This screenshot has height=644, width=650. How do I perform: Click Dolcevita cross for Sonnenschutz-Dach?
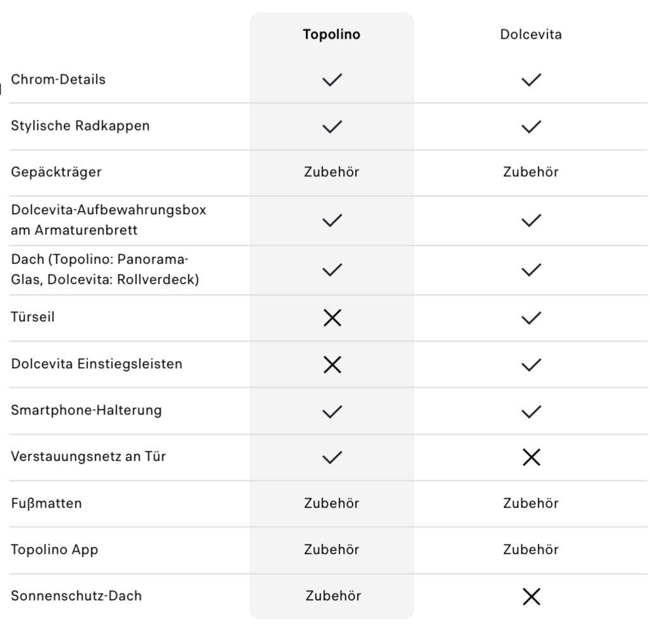pyautogui.click(x=531, y=596)
